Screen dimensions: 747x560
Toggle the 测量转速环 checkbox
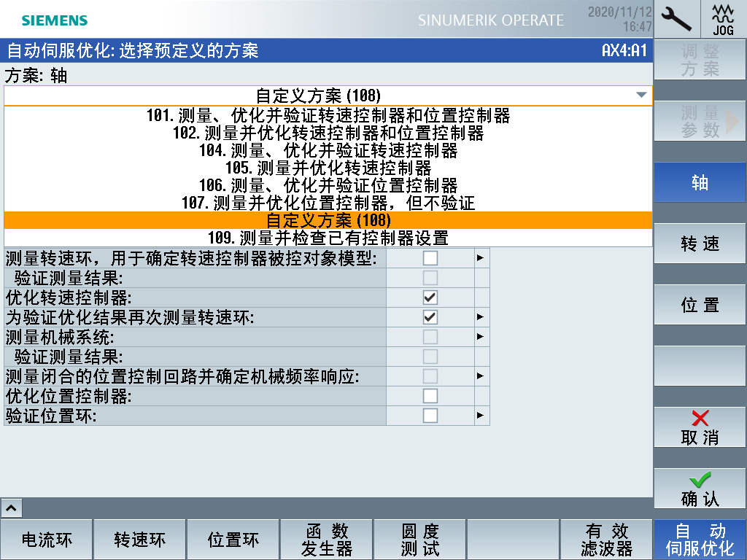[430, 257]
